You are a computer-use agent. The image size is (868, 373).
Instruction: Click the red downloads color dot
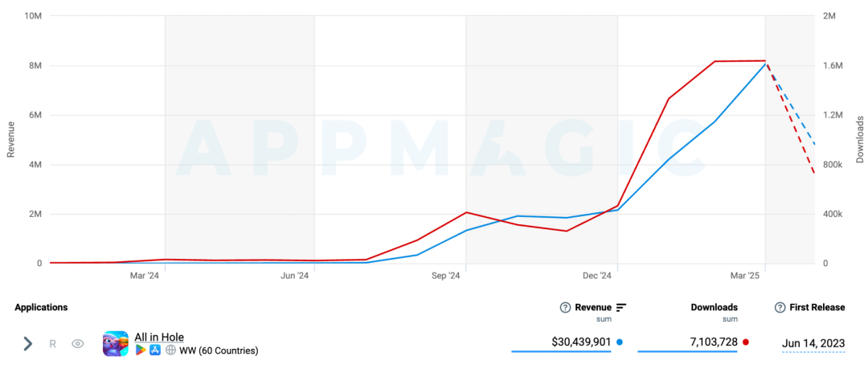click(x=746, y=342)
